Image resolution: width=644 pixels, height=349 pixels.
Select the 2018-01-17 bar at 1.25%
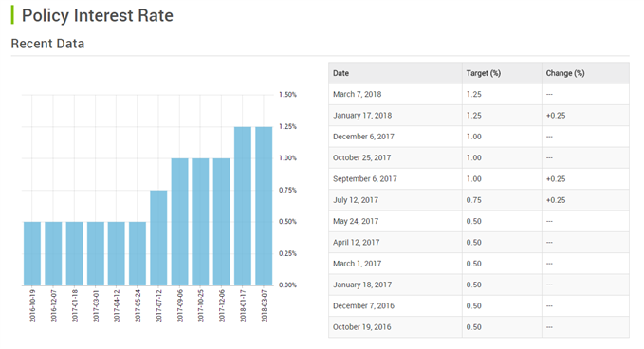tap(243, 206)
